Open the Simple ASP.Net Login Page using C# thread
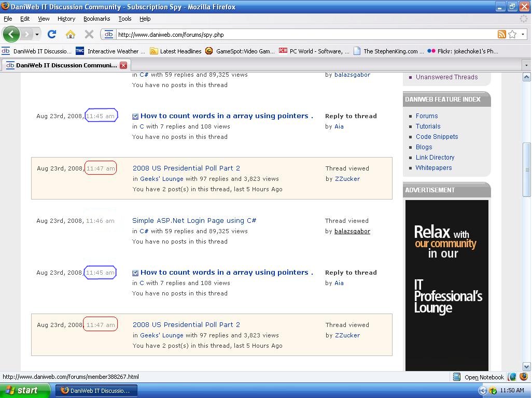This screenshot has width=532, height=398. (x=194, y=220)
